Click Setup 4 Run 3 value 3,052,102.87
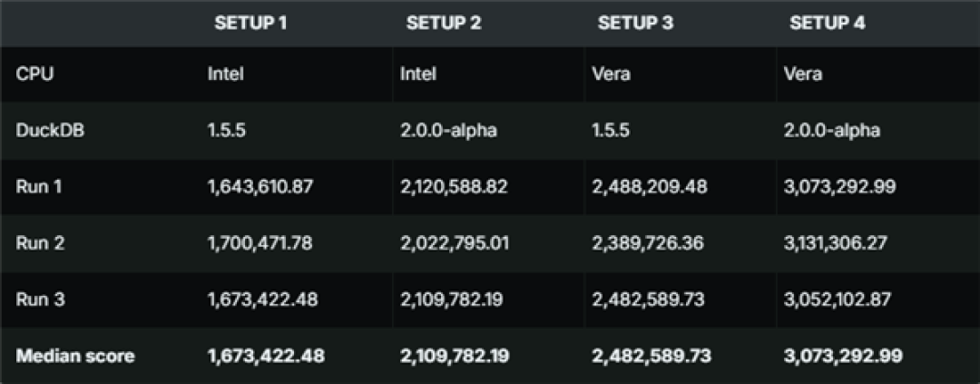The height and width of the screenshot is (384, 980). point(838,300)
